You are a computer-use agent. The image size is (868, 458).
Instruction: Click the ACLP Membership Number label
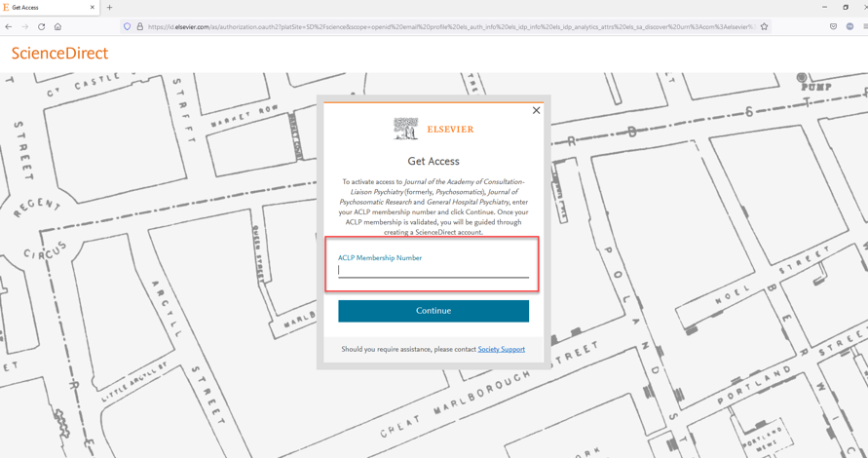click(x=380, y=257)
